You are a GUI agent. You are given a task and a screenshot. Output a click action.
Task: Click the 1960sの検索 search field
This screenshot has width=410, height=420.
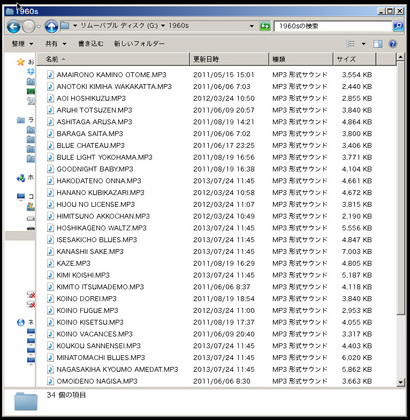point(333,26)
